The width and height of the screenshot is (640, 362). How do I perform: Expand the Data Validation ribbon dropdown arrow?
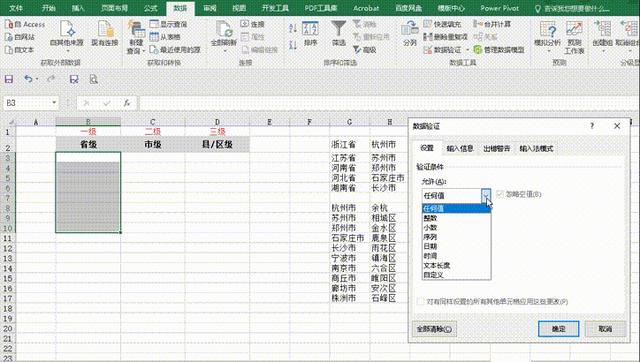point(468,50)
